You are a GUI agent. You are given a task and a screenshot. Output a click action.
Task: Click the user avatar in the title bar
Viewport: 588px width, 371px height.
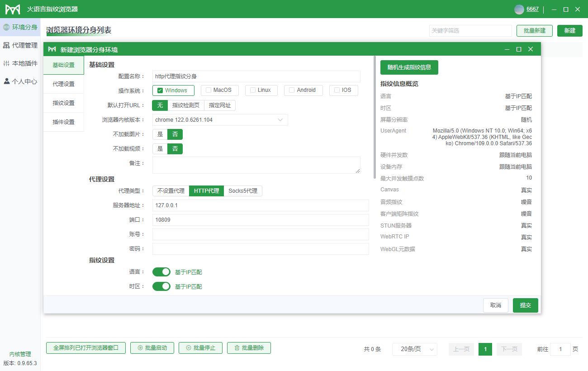point(519,9)
